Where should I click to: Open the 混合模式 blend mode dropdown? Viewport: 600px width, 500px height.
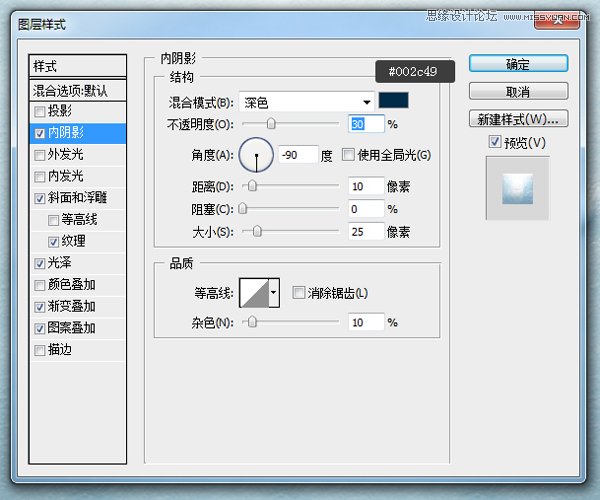[x=307, y=102]
